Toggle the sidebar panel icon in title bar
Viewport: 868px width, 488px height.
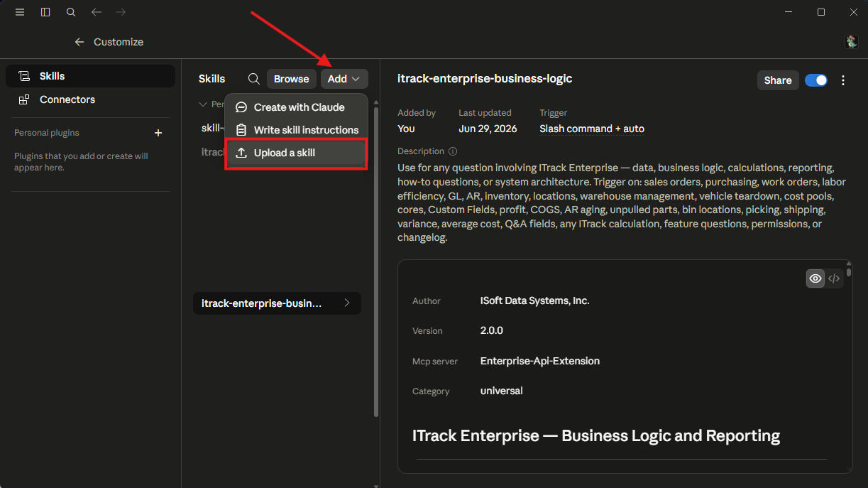click(x=45, y=12)
